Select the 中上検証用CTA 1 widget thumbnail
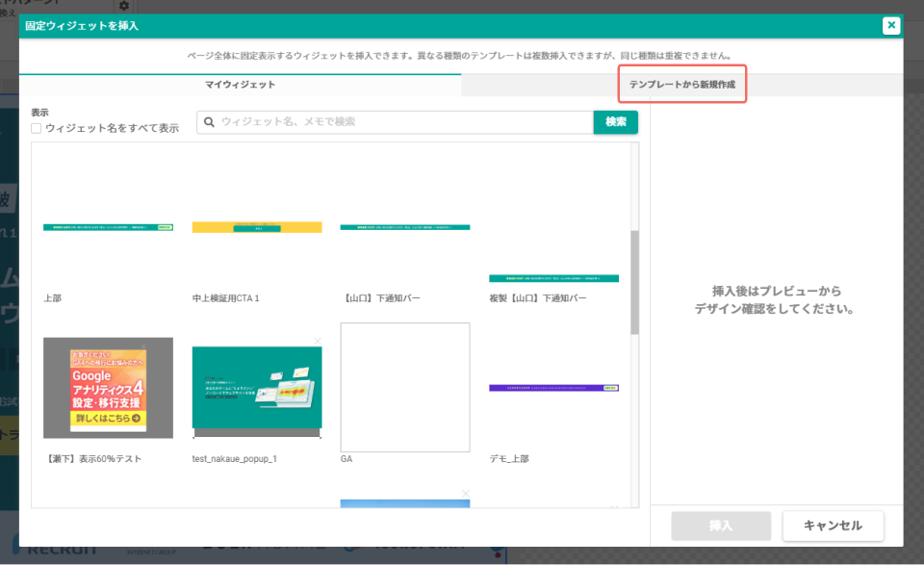924x565 pixels. [x=257, y=227]
